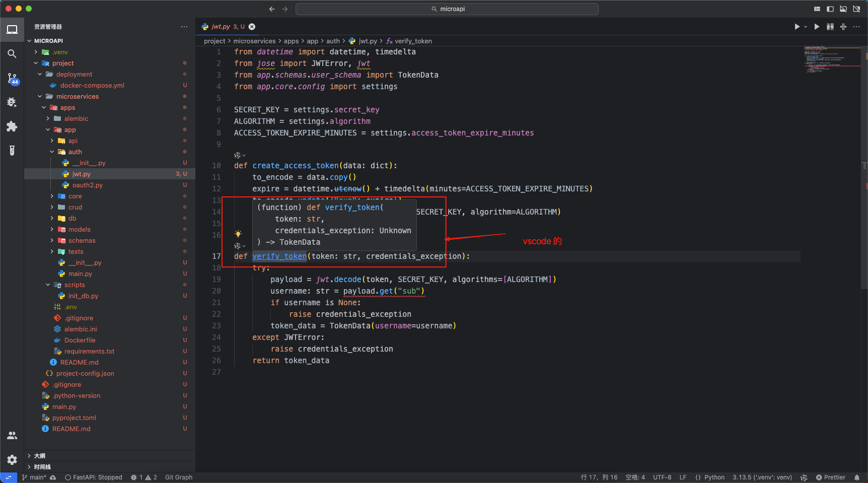Click the second Run play button in editor toolbar

coord(817,27)
